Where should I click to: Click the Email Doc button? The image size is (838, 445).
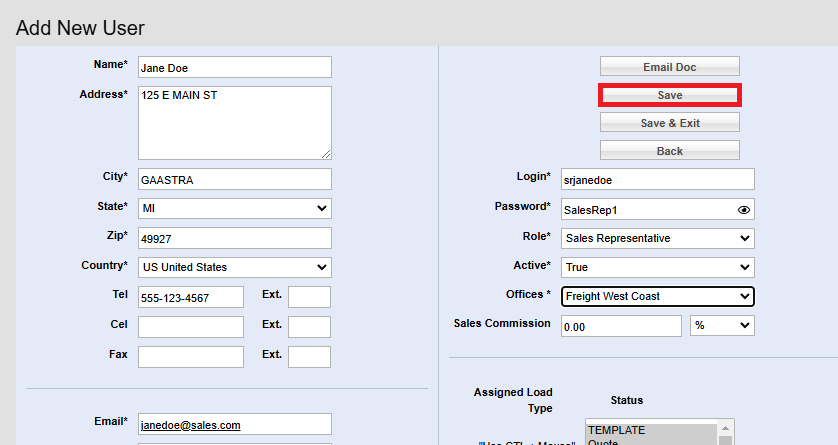pyautogui.click(x=669, y=67)
